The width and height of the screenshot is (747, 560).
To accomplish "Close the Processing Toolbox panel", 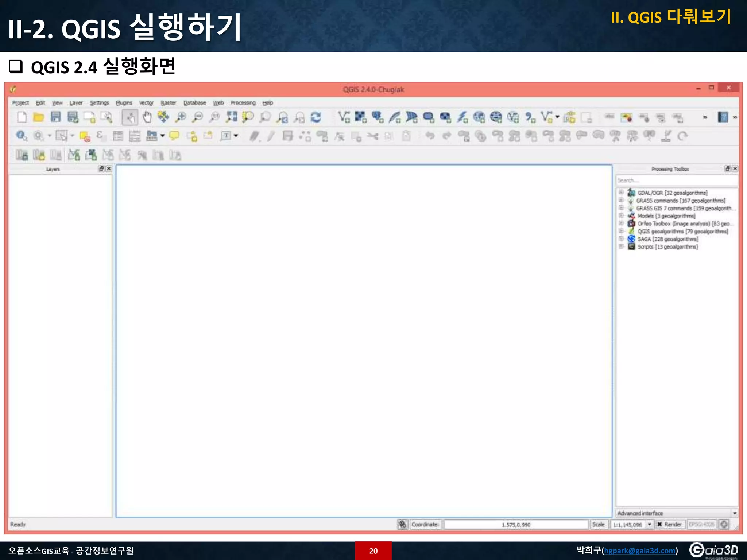I will click(735, 168).
